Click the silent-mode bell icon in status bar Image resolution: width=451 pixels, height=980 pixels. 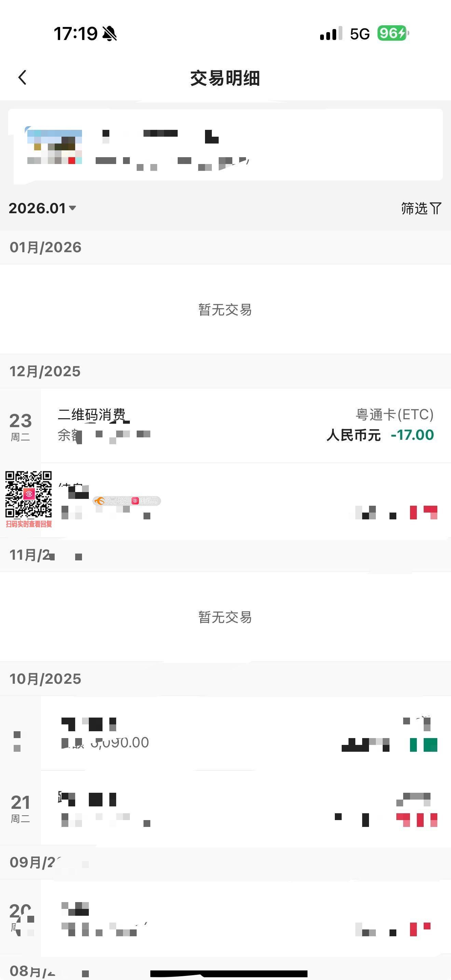[x=110, y=34]
